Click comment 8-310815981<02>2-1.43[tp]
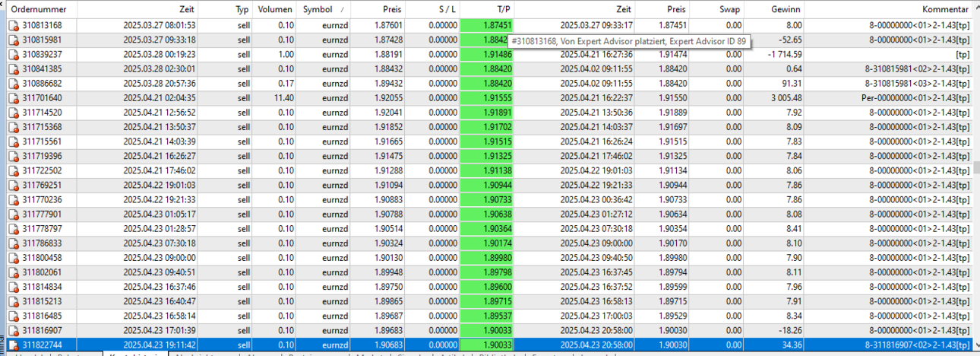This screenshot has height=356, width=980. click(918, 69)
